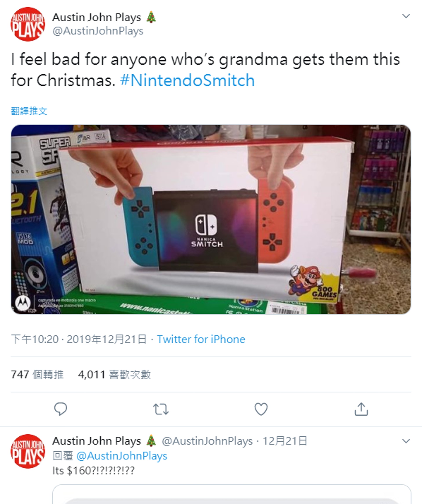Click the @AustinJohnPlays handle under main name
The image size is (422, 504).
(98, 31)
